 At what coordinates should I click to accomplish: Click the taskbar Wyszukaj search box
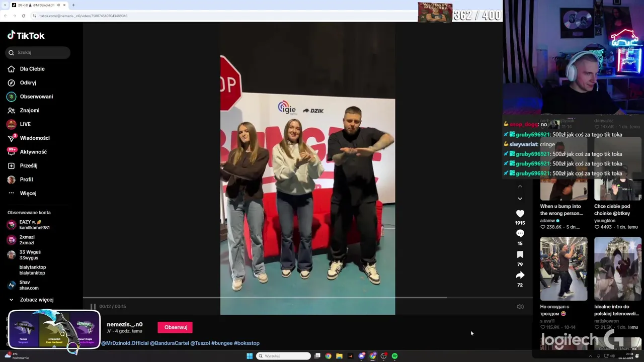(x=284, y=356)
